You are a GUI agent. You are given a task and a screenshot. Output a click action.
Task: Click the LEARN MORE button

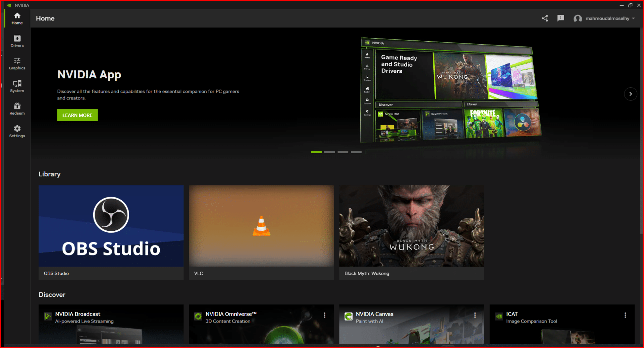pos(77,115)
